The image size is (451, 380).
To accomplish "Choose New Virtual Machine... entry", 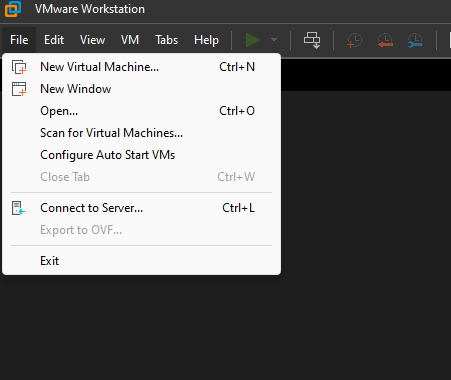I will point(141,67).
